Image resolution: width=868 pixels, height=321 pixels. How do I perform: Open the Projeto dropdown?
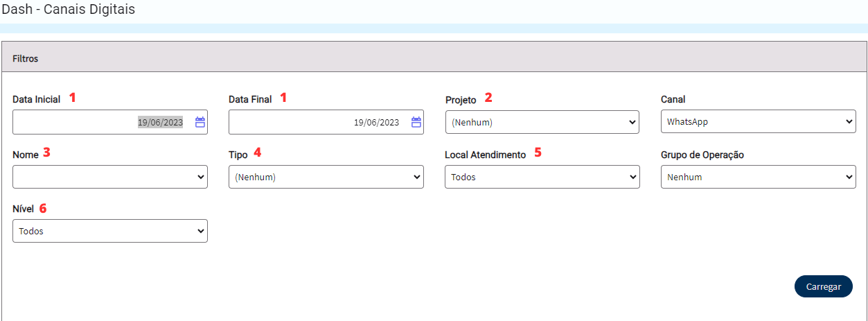pos(542,122)
